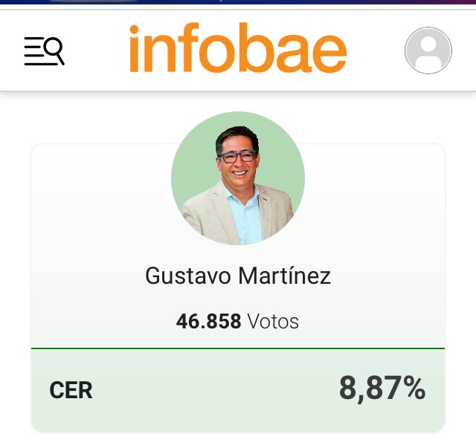Viewport: 476px width, 448px height.
Task: Click the word Votos
Action: click(x=273, y=322)
